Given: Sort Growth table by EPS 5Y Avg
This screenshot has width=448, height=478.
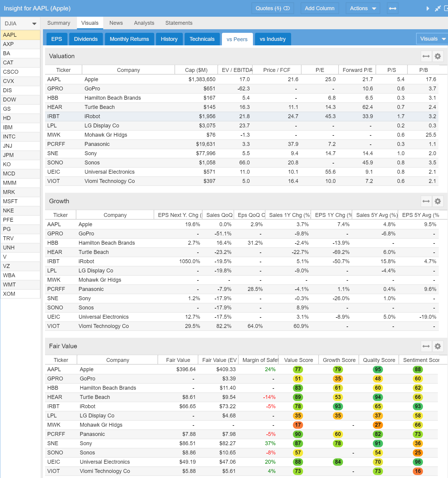Looking at the screenshot, I should pyautogui.click(x=420, y=215).
